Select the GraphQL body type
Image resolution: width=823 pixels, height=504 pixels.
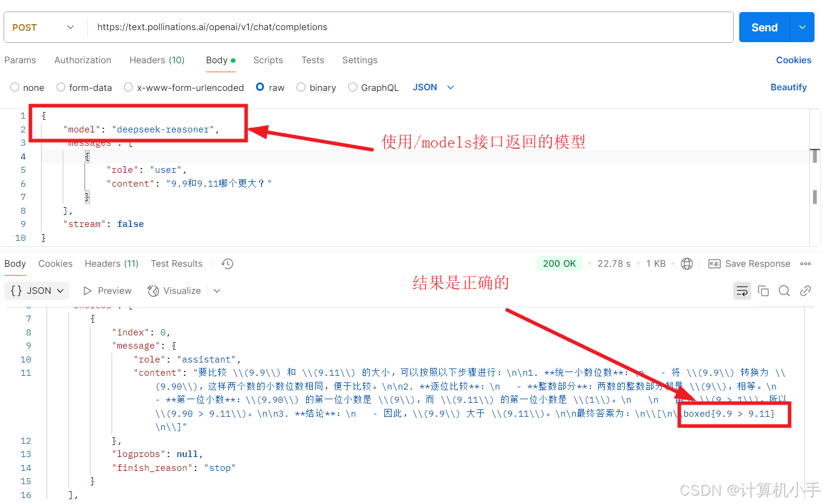click(x=374, y=87)
